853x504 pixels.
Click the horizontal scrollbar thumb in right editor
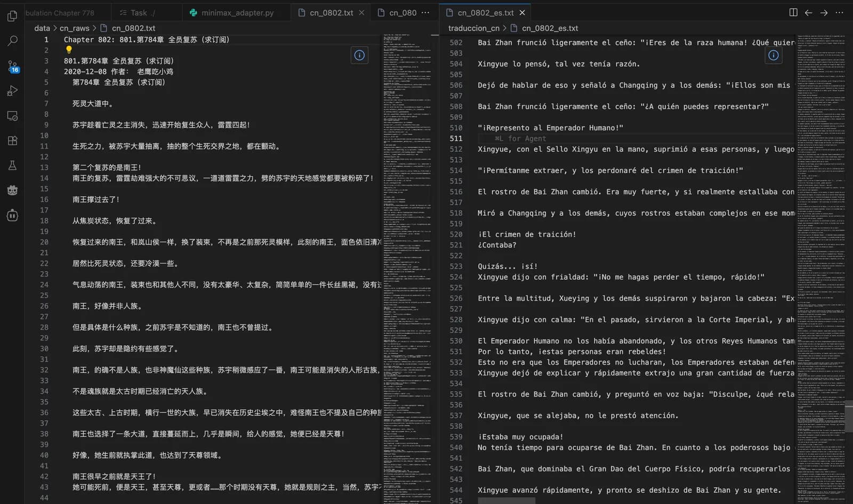coord(506,501)
